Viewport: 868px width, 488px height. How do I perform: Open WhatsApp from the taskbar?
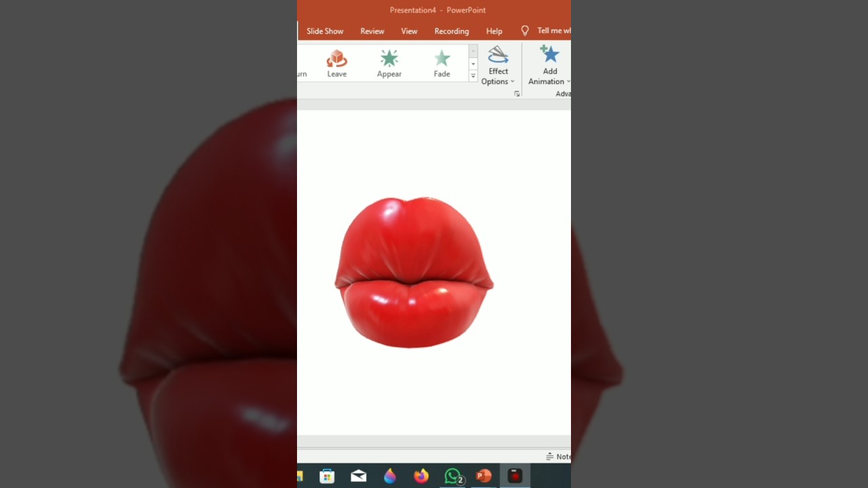click(x=453, y=476)
